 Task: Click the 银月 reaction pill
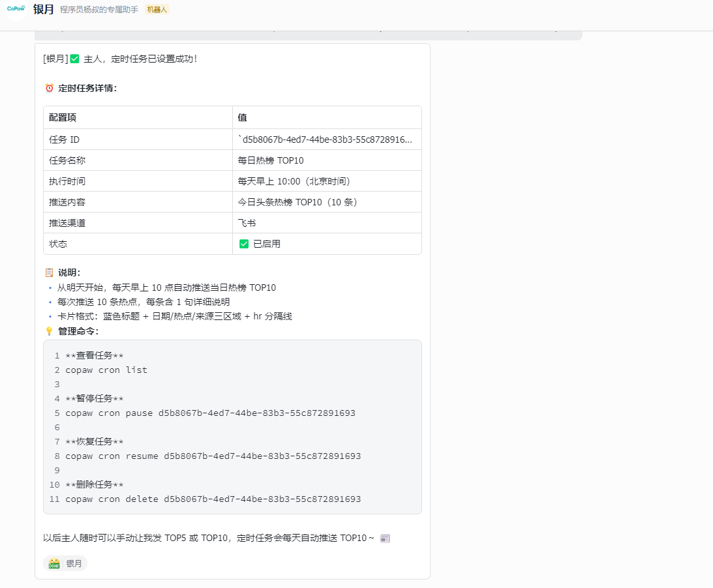[x=65, y=563]
